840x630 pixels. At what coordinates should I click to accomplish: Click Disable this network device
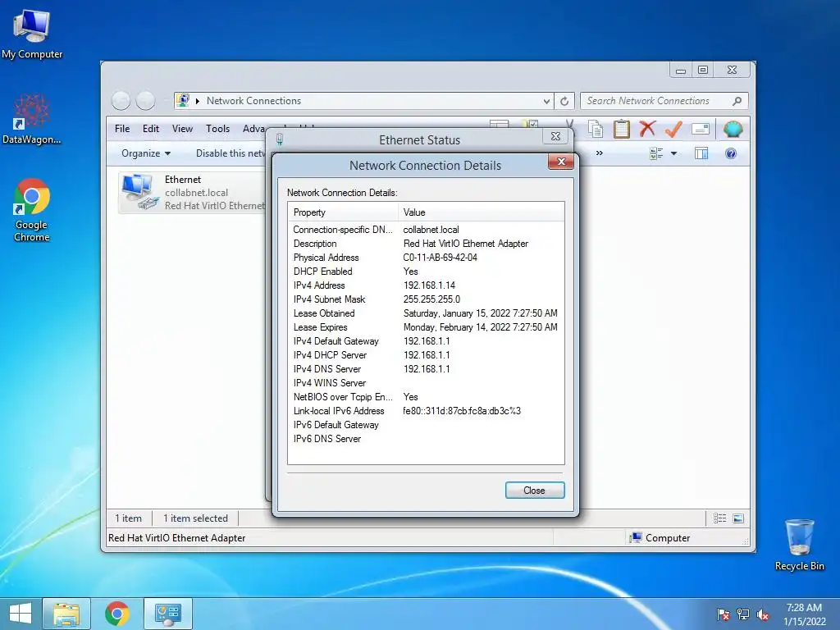(x=231, y=153)
